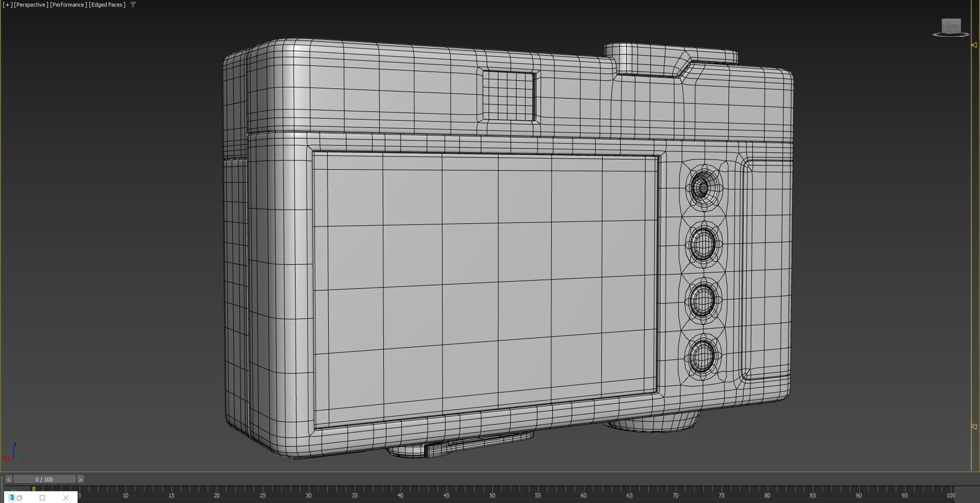
Task: Step to the previous frame
Action: click(9, 479)
